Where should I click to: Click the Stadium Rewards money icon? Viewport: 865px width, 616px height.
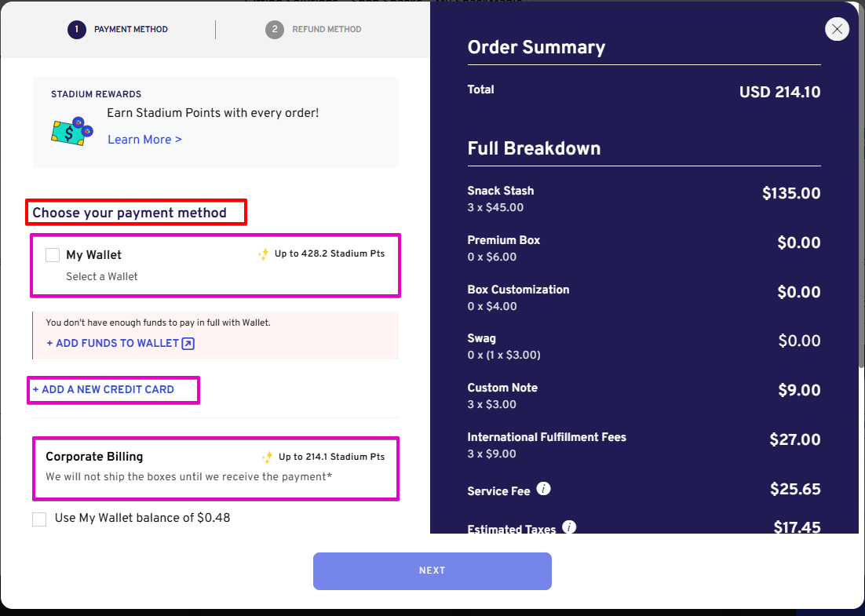pos(68,130)
